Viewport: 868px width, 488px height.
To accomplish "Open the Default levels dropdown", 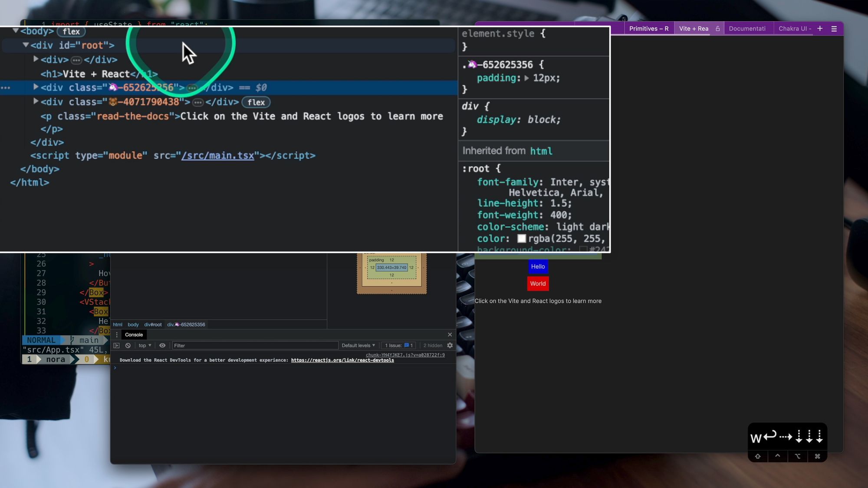I will (358, 346).
